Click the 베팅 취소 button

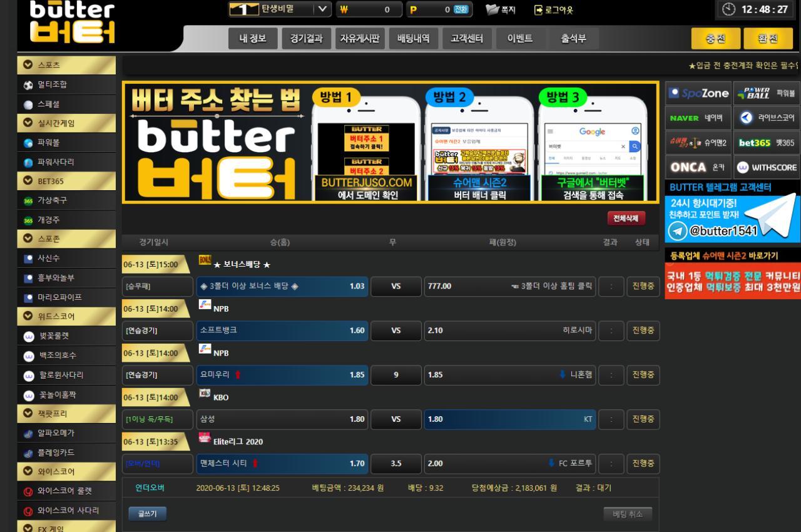click(628, 514)
